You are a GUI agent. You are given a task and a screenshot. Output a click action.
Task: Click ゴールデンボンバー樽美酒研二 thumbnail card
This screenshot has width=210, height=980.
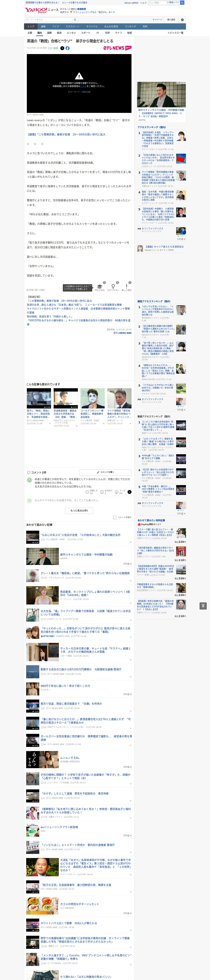point(92,398)
